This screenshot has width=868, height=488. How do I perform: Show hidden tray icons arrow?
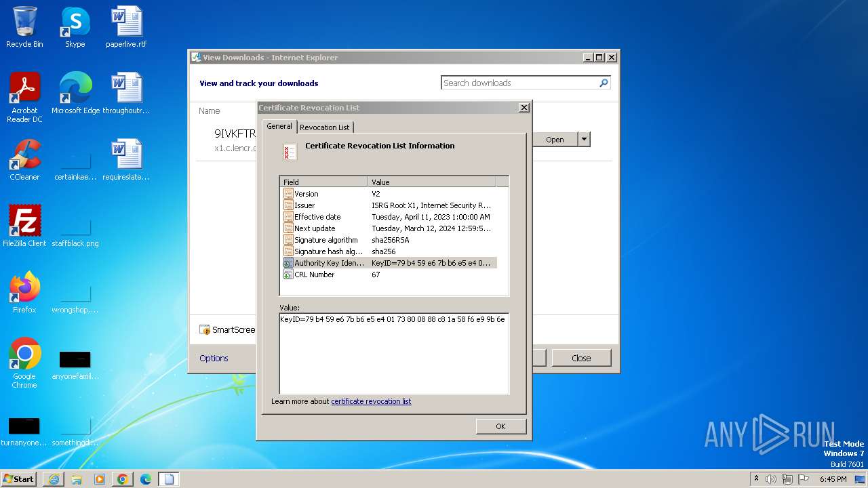(756, 479)
